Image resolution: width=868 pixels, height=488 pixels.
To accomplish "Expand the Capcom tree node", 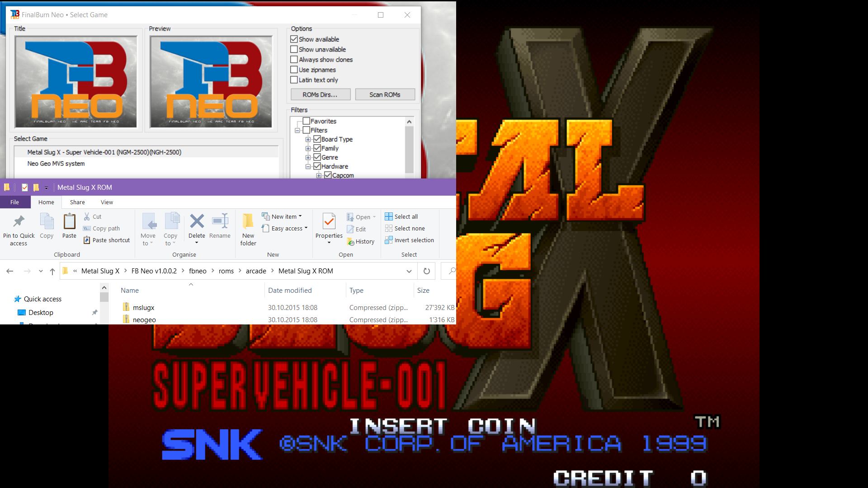I will coord(319,175).
